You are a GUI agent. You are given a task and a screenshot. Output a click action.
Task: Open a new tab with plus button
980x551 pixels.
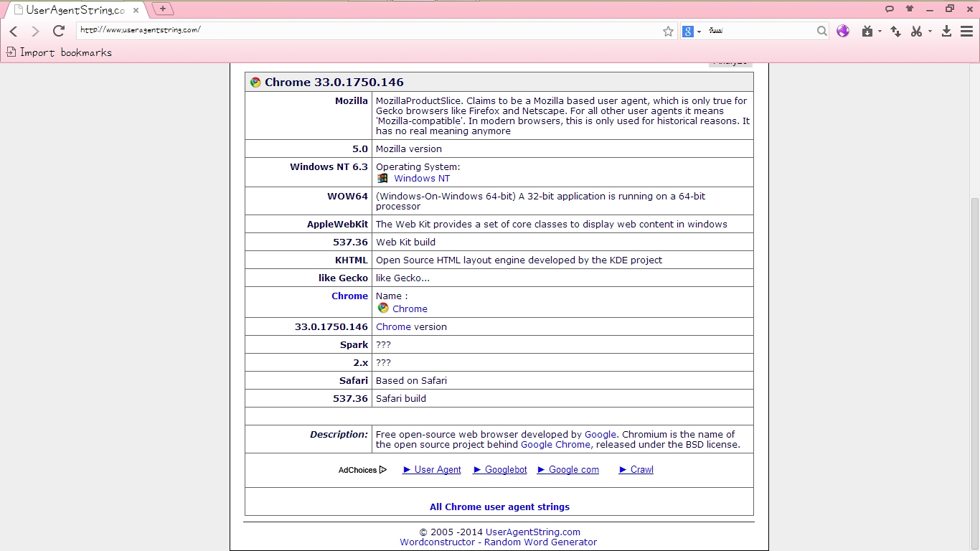[x=163, y=9]
